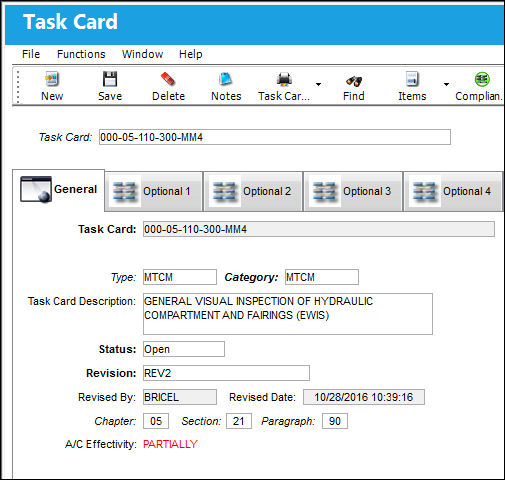Open the File menu
Screen dimensions: 505x480
[x=31, y=54]
